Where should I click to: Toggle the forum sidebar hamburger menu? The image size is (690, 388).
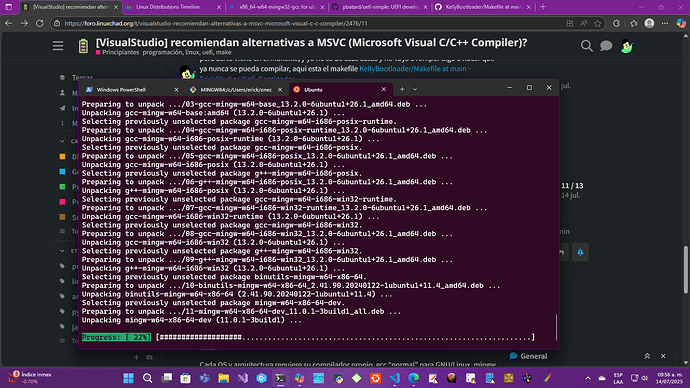[x=58, y=46]
